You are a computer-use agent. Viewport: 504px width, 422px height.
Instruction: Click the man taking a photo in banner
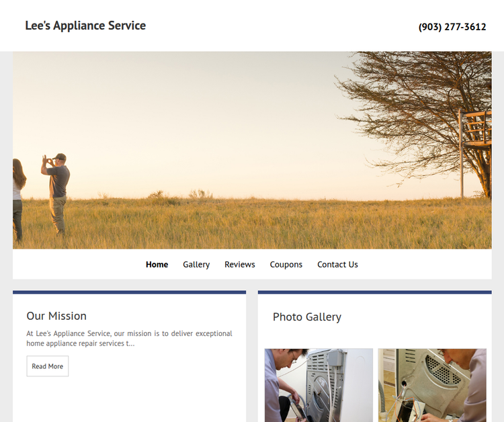click(57, 192)
